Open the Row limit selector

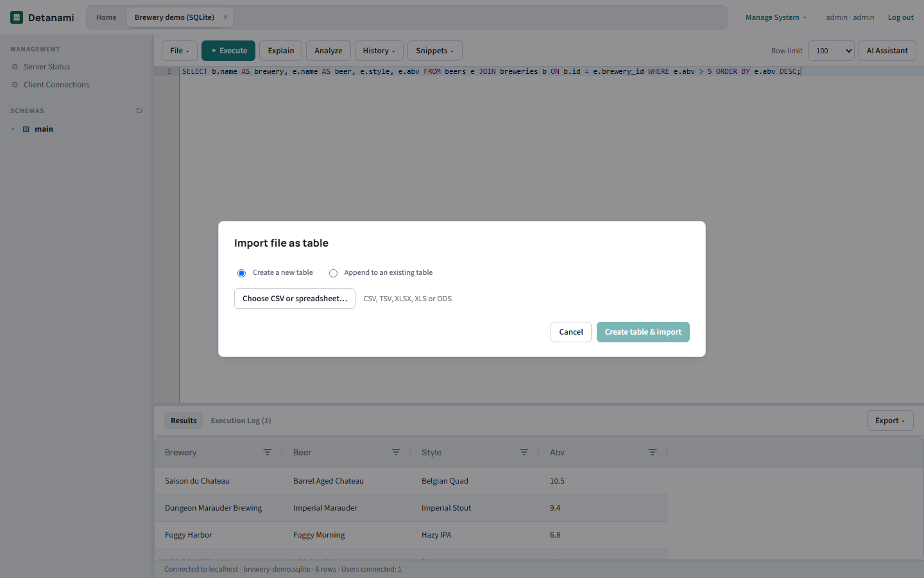pyautogui.click(x=831, y=51)
